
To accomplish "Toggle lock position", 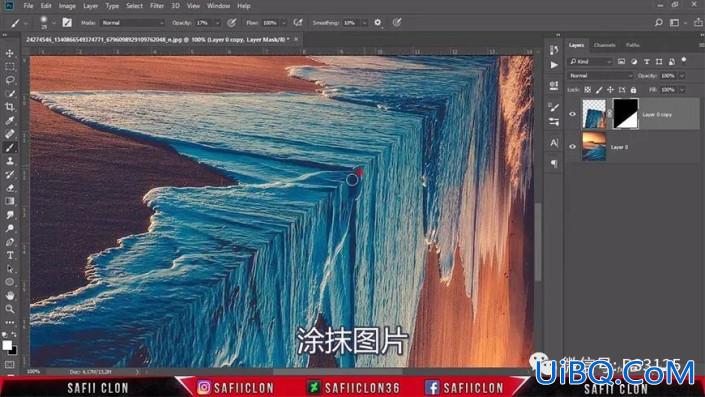I will tap(610, 90).
